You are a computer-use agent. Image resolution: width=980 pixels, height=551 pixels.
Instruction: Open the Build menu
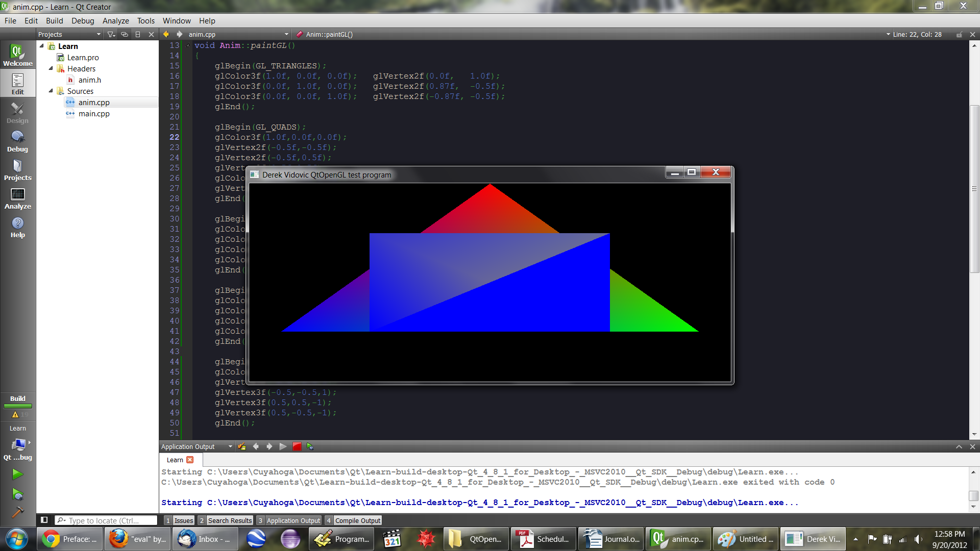coord(54,21)
